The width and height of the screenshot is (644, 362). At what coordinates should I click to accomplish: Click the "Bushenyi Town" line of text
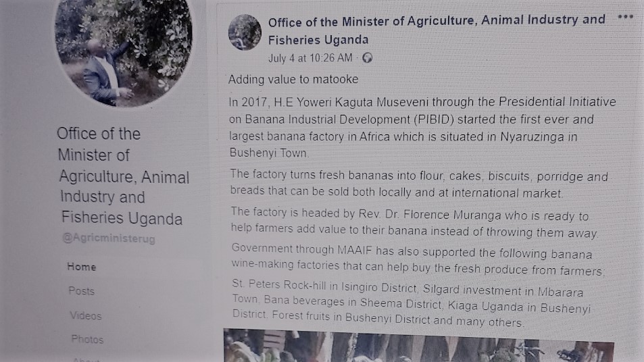coord(268,153)
